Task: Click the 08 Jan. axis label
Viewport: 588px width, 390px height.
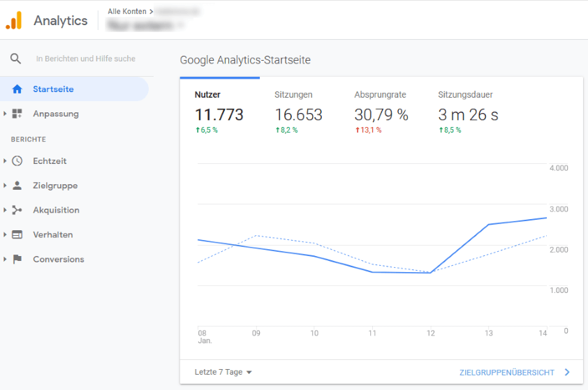Action: pyautogui.click(x=205, y=337)
